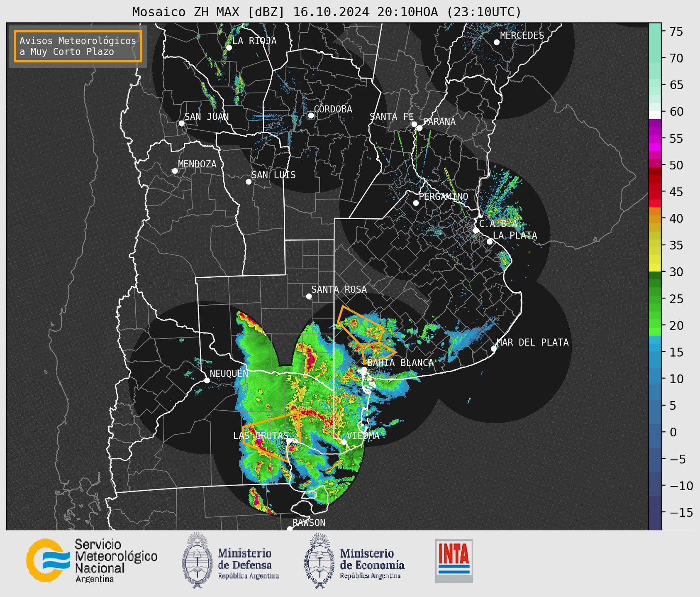Click the 35 tick label on color scale
Viewport: 700px width, 597px height.
(x=676, y=245)
